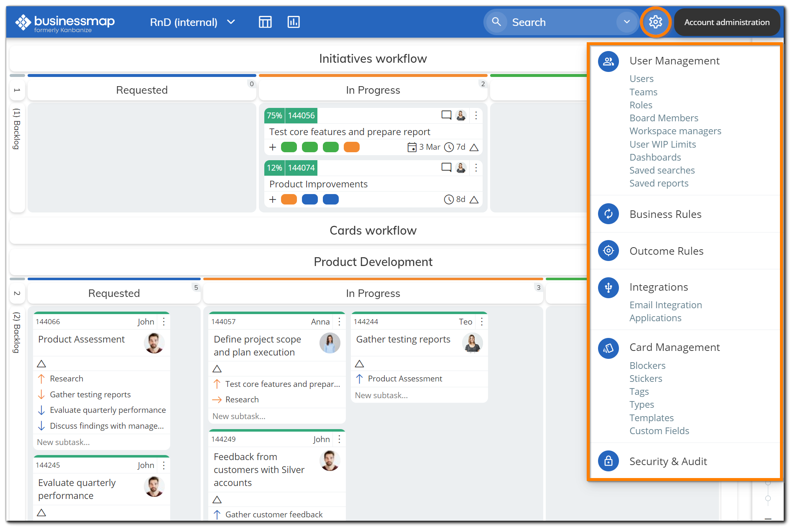Open User WIP Limits
This screenshot has width=795, height=532.
click(662, 144)
